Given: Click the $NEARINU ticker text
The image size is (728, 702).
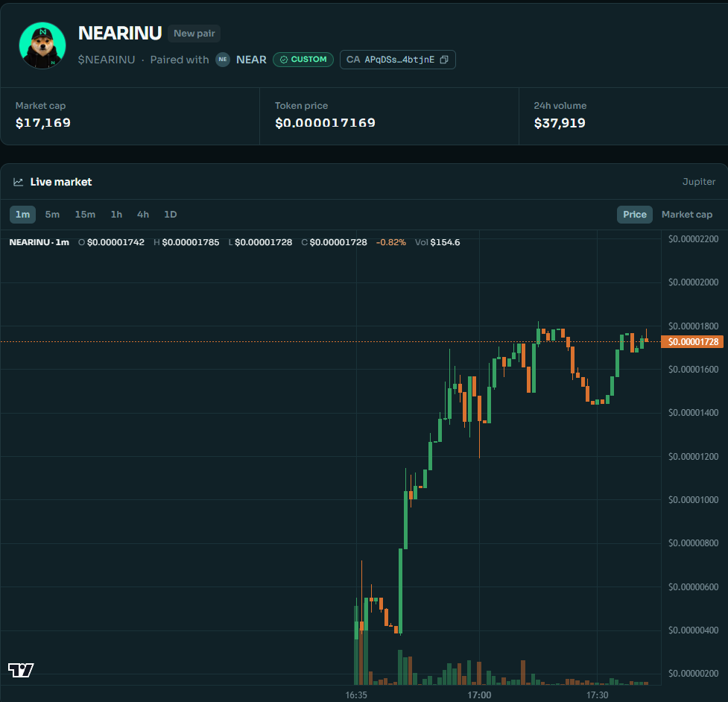Looking at the screenshot, I should coord(107,60).
